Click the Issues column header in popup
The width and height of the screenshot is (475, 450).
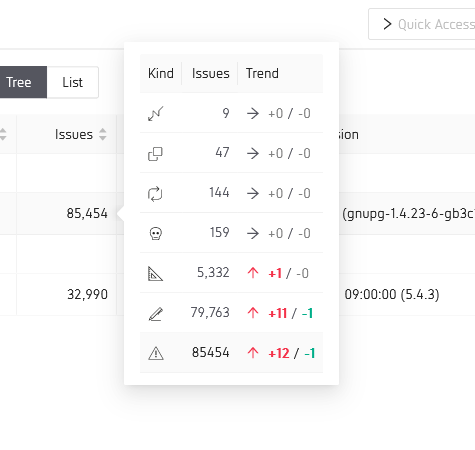(x=211, y=73)
